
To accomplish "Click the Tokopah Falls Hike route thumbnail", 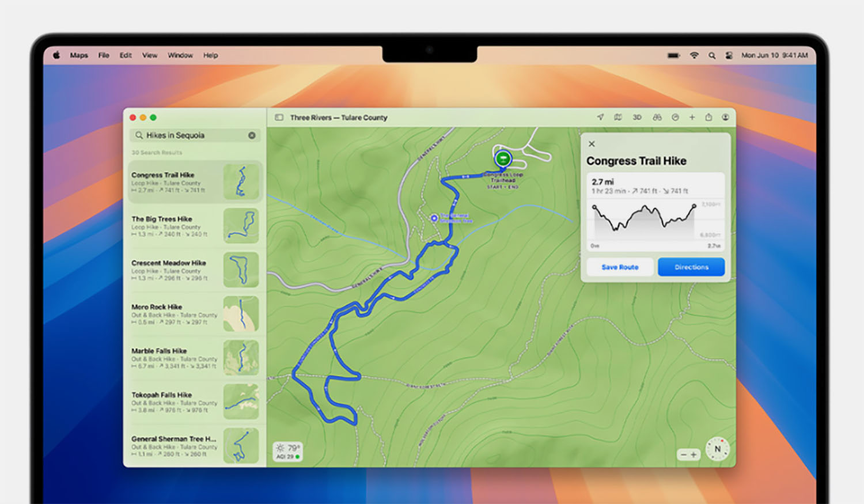I will [x=241, y=401].
